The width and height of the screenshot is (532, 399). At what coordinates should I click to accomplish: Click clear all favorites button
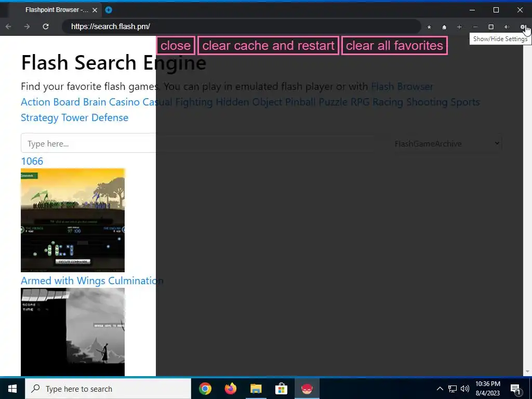394,46
